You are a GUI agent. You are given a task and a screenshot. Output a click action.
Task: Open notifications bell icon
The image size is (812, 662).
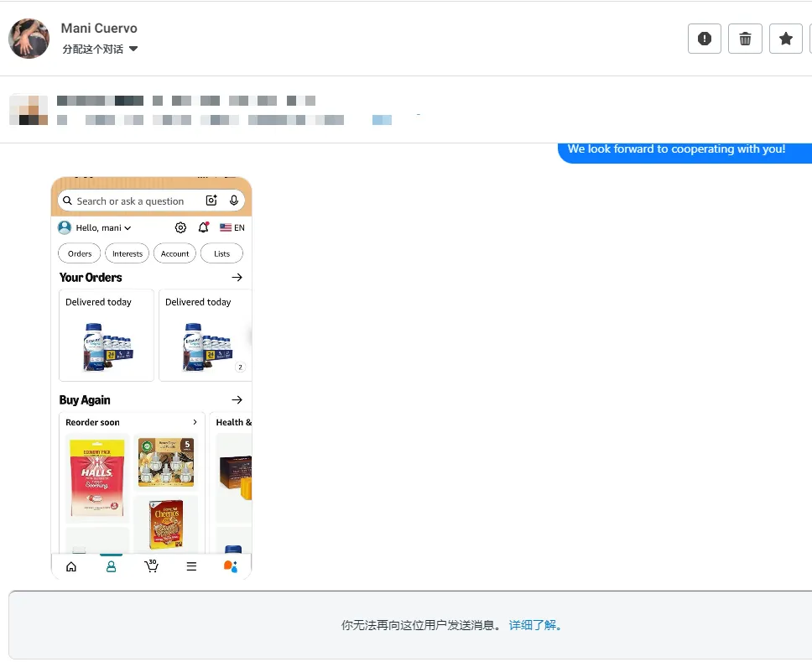204,227
